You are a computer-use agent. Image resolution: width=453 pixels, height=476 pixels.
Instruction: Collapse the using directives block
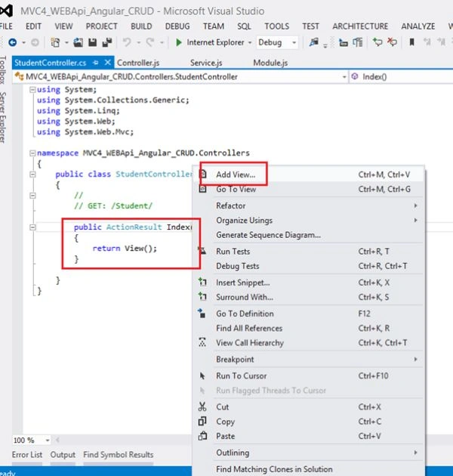pos(32,90)
